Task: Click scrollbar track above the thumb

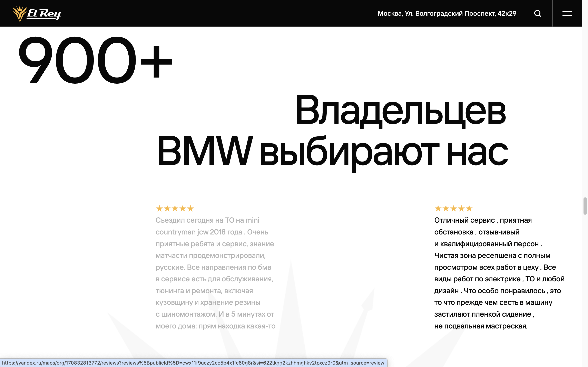Action: tap(585, 109)
